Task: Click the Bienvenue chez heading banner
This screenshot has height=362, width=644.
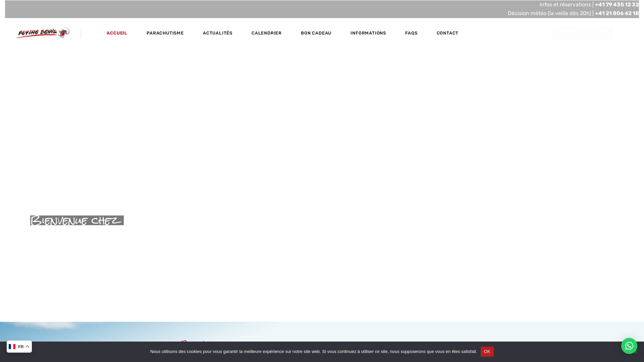Action: pos(77,221)
